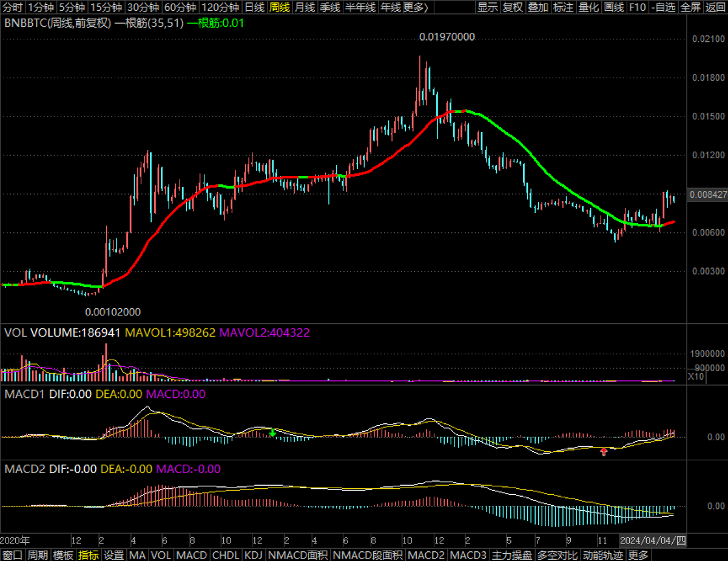Image resolution: width=728 pixels, height=561 pixels.
Task: Open the 周期 menu in bottom bar
Action: pyautogui.click(x=38, y=555)
